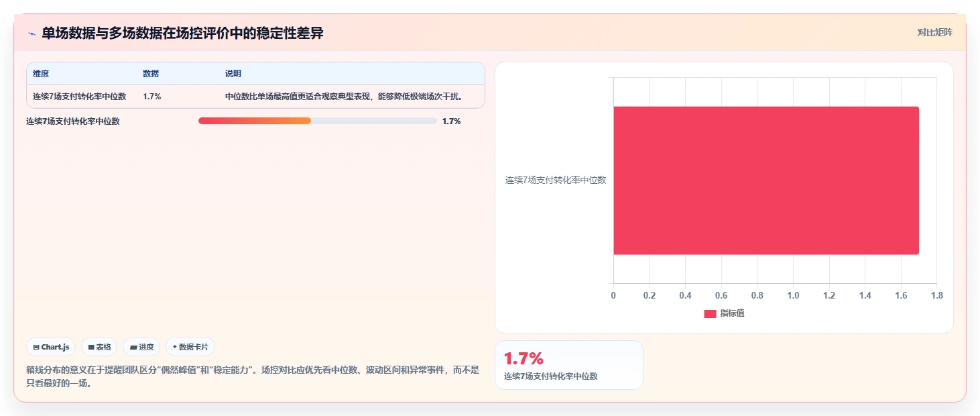Viewport: 980px width, 416px height.
Task: Click the page title 单场数据与多场数据
Action: click(x=182, y=33)
